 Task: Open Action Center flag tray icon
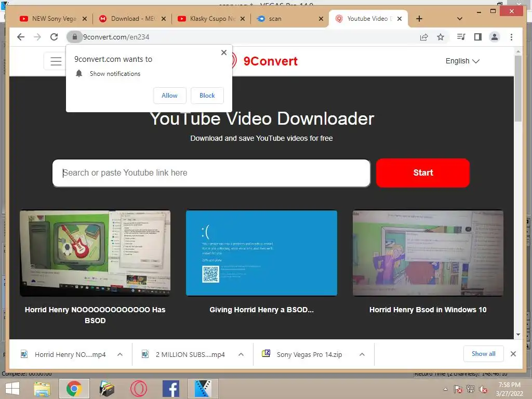click(458, 389)
